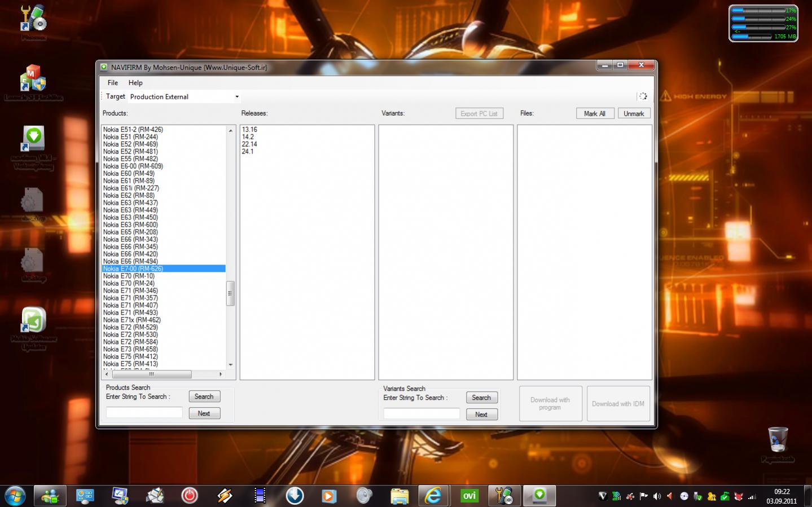Image resolution: width=812 pixels, height=507 pixels.
Task: Open the JAF launcher desktop shortcut
Action: pyautogui.click(x=33, y=82)
